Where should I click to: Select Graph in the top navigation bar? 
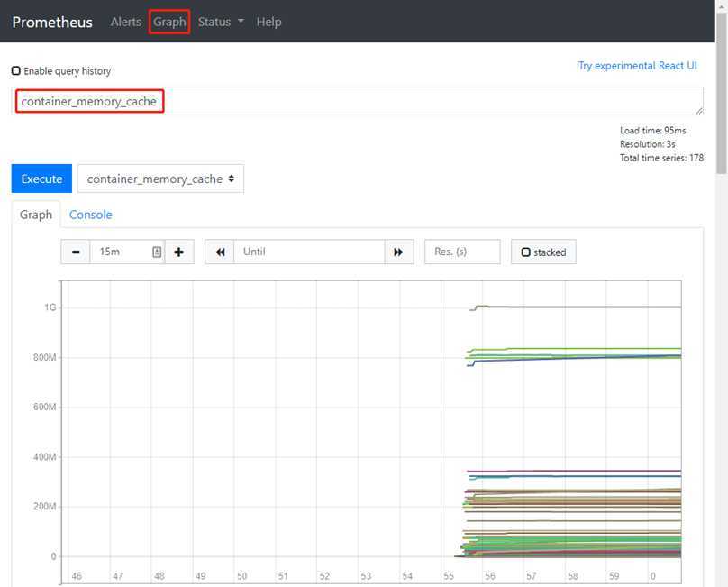pyautogui.click(x=169, y=22)
